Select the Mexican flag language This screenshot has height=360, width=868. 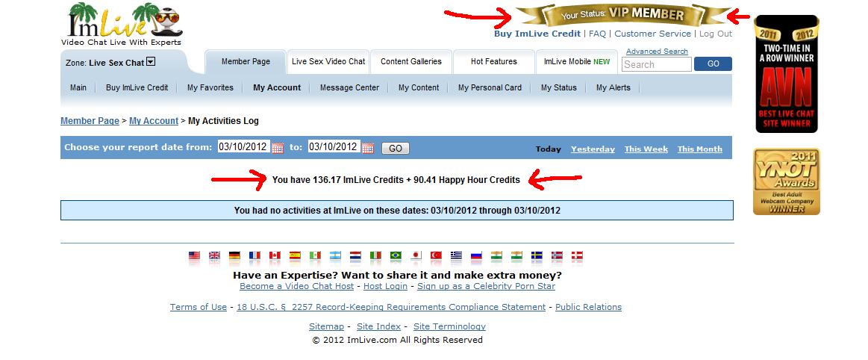tap(315, 256)
